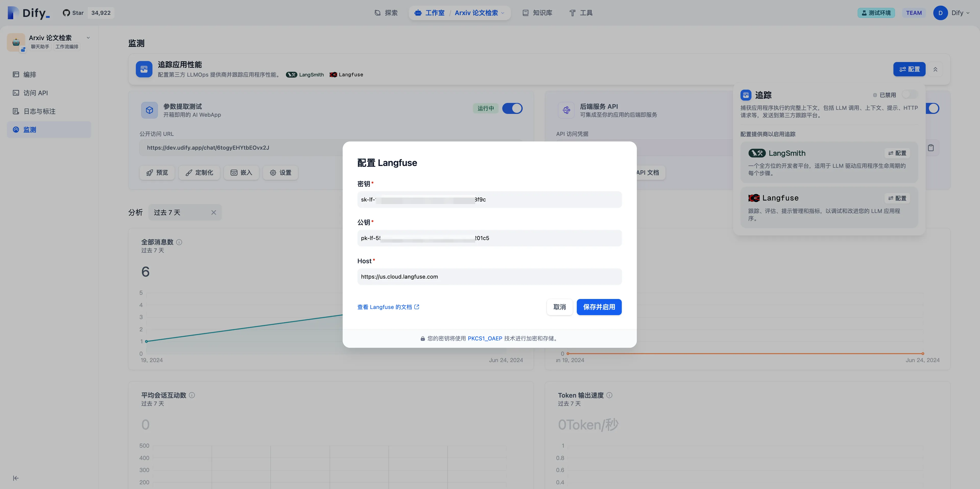Image resolution: width=980 pixels, height=489 pixels.
Task: Enable the 追踪 tracing toggle
Action: (910, 94)
